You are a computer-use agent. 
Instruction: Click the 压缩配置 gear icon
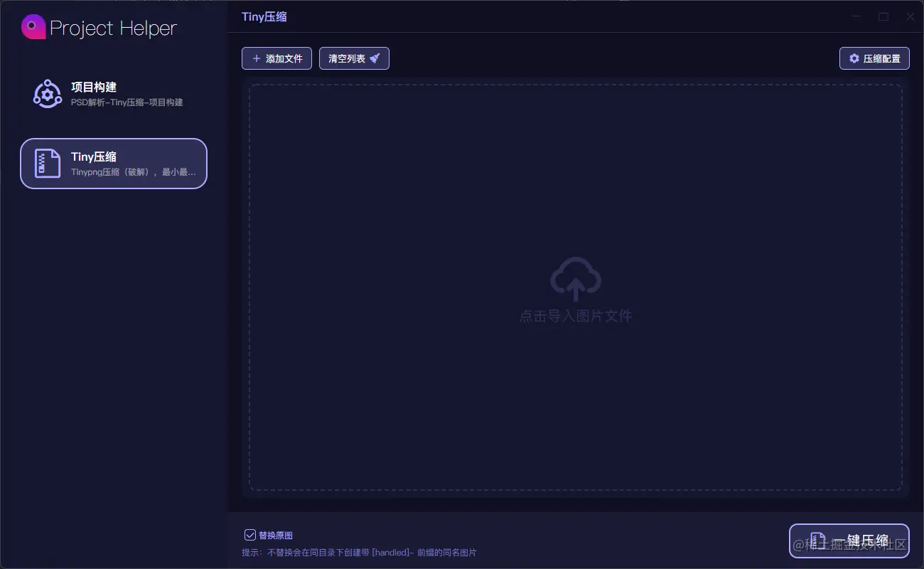pos(854,58)
